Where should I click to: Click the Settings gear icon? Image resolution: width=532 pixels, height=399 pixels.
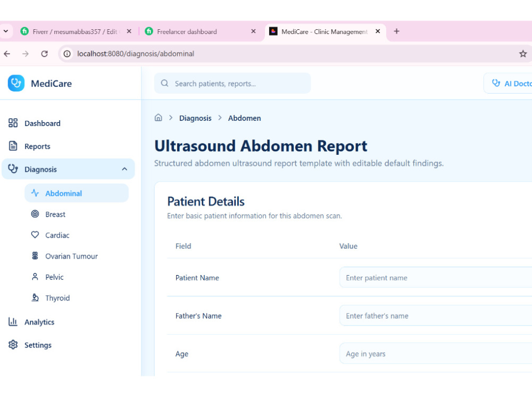[x=13, y=345]
